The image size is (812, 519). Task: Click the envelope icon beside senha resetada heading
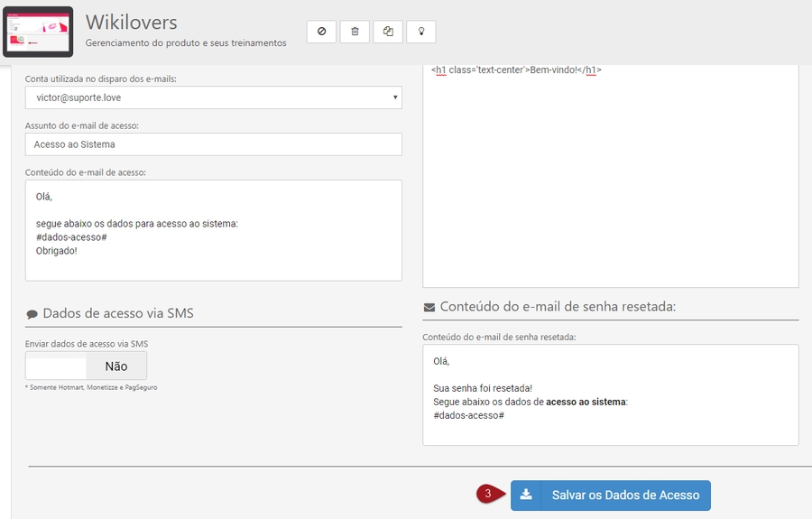[429, 307]
